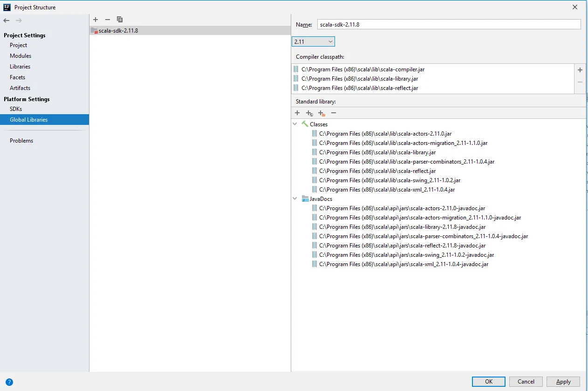Click the OK button
588x391 pixels.
(x=488, y=382)
